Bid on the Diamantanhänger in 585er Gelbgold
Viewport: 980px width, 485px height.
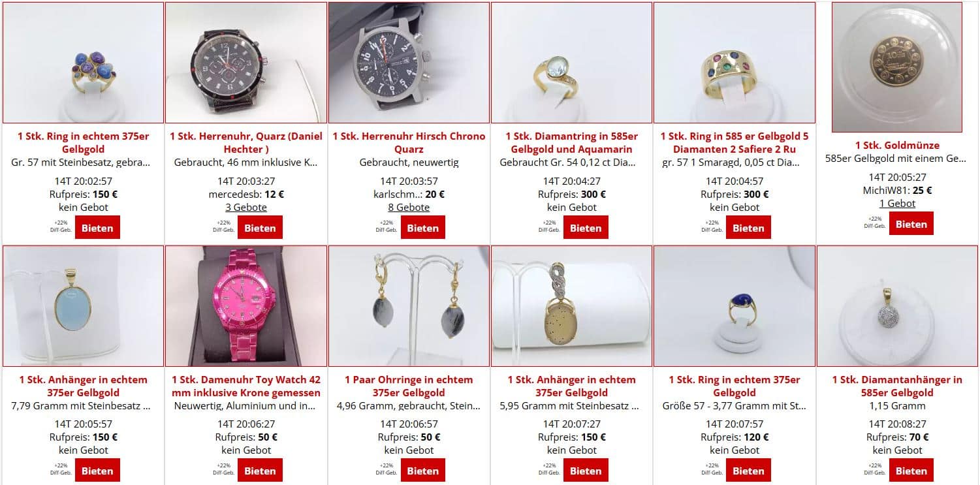[x=911, y=471]
